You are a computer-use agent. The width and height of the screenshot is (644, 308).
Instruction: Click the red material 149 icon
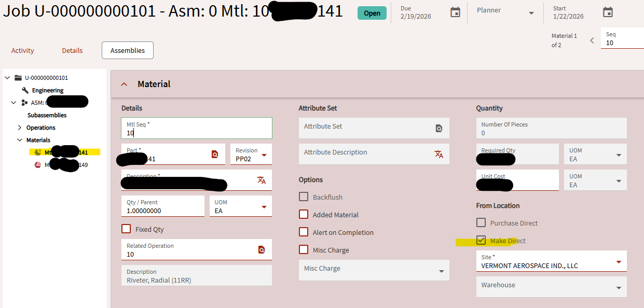tap(38, 165)
